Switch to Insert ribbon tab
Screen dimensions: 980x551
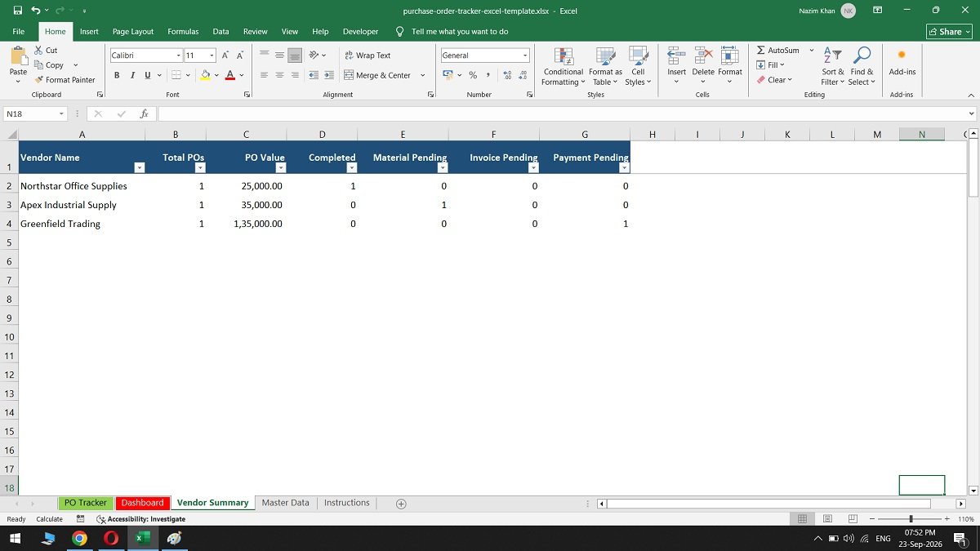coord(89,31)
